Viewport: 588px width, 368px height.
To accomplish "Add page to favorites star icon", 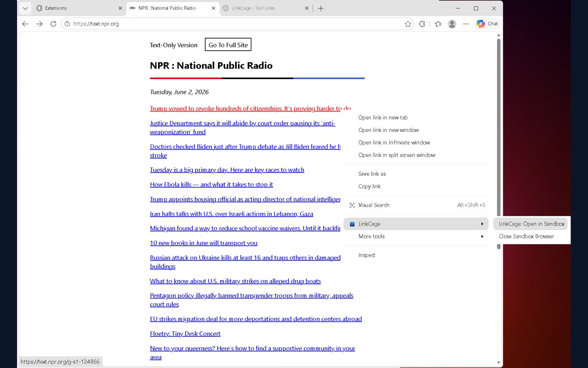I will (407, 24).
